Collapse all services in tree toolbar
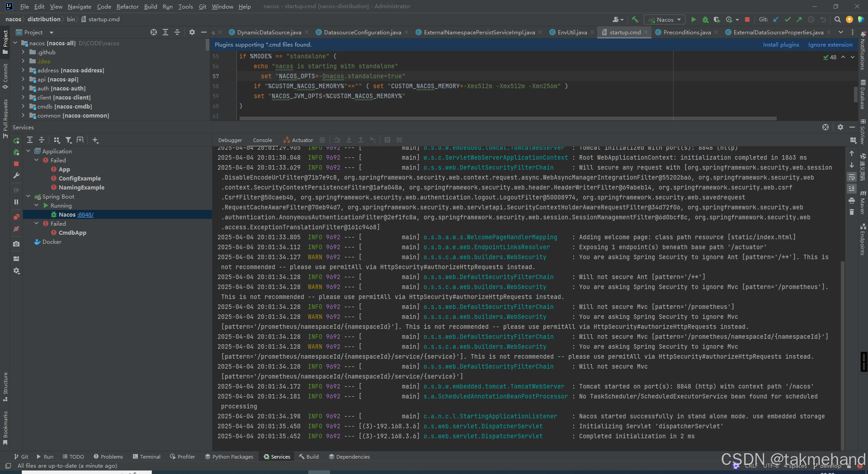 [x=42, y=140]
